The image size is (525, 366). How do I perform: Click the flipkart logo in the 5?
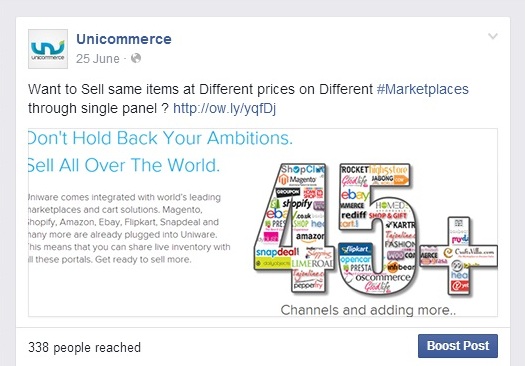tap(356, 249)
